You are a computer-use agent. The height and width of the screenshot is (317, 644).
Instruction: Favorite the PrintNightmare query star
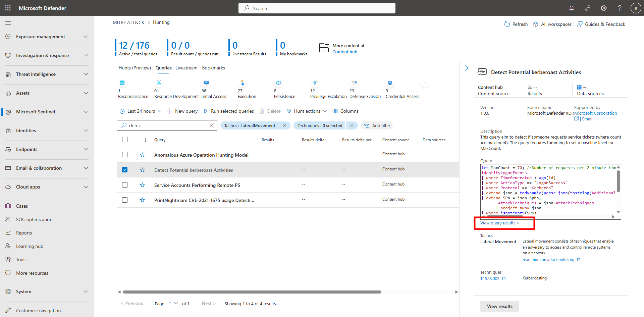142,200
